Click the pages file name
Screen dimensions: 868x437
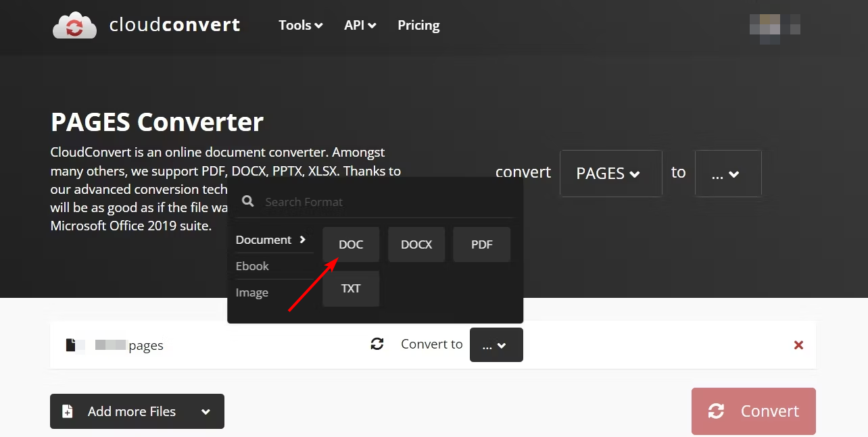tap(129, 345)
